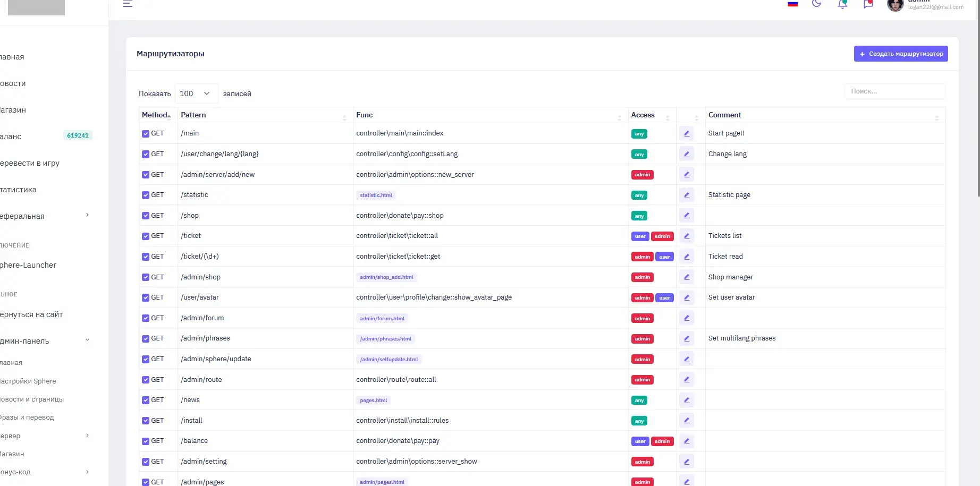Image resolution: width=980 pixels, height=486 pixels.
Task: Expand the Бонус-код sidebar submenu
Action: pos(87,472)
